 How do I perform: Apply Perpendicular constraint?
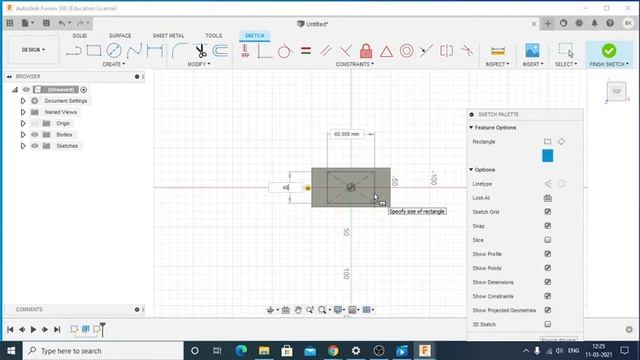coord(345,51)
